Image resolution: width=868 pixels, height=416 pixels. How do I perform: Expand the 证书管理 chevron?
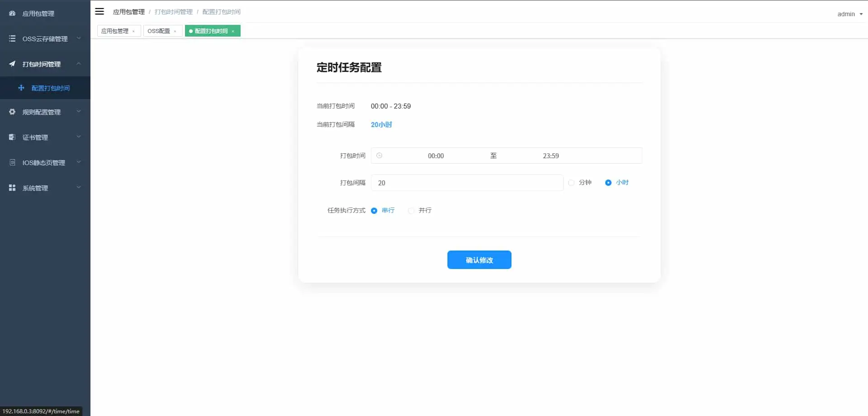pyautogui.click(x=79, y=137)
